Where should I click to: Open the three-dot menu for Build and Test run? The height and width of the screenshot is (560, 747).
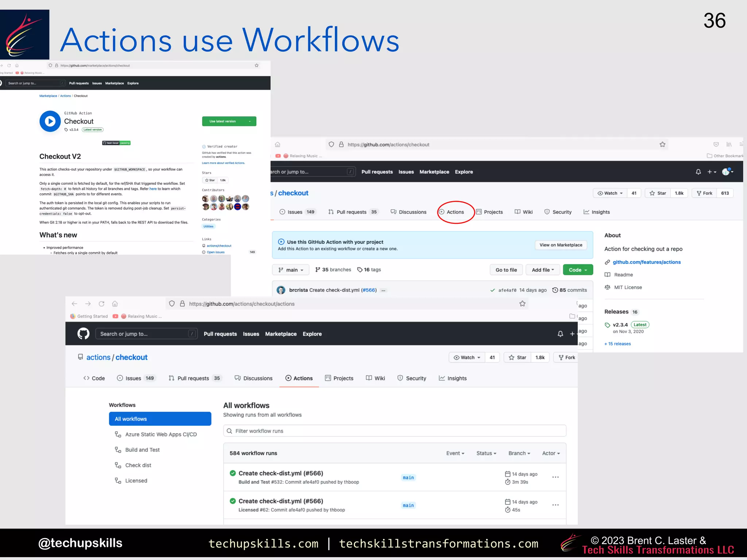click(555, 477)
